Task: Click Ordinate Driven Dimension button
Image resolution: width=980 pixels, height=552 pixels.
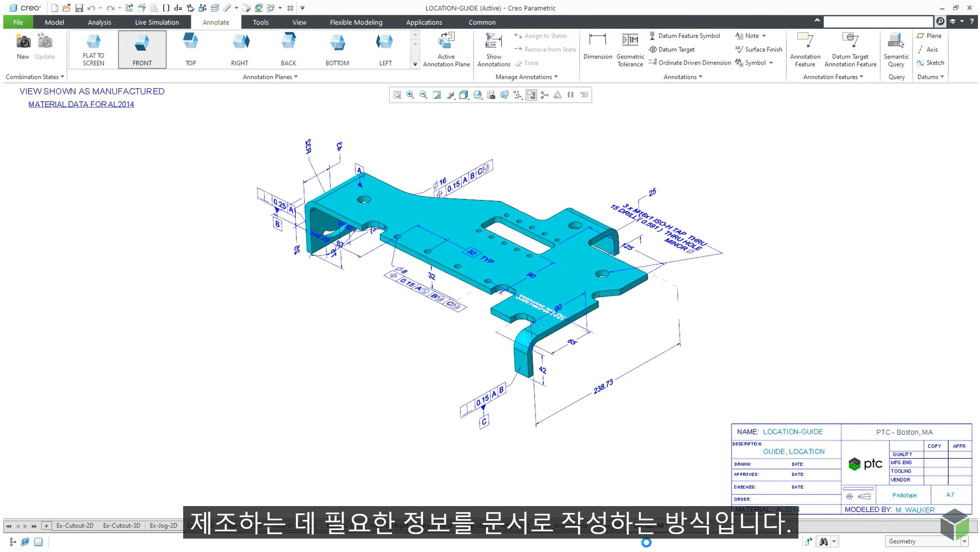Action: pyautogui.click(x=690, y=63)
